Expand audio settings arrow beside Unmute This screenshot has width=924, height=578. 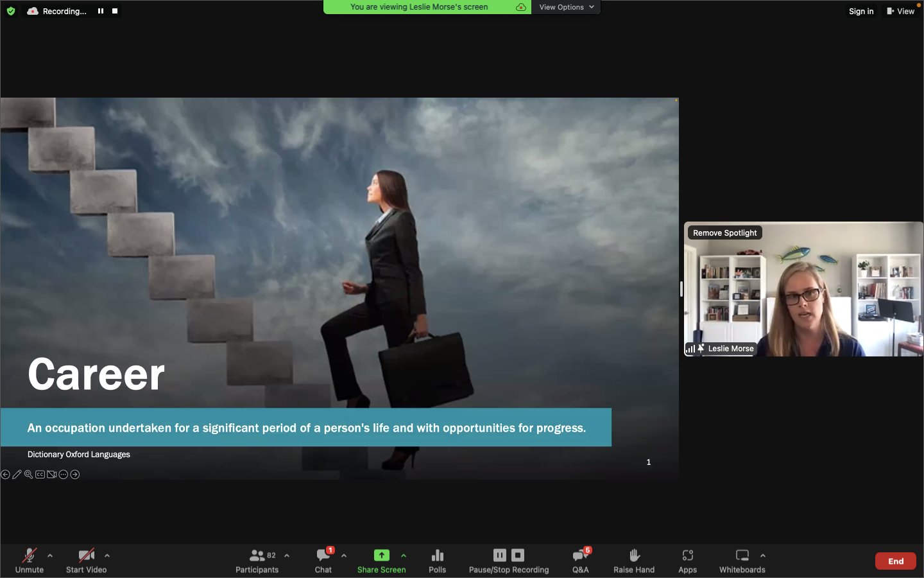point(50,556)
